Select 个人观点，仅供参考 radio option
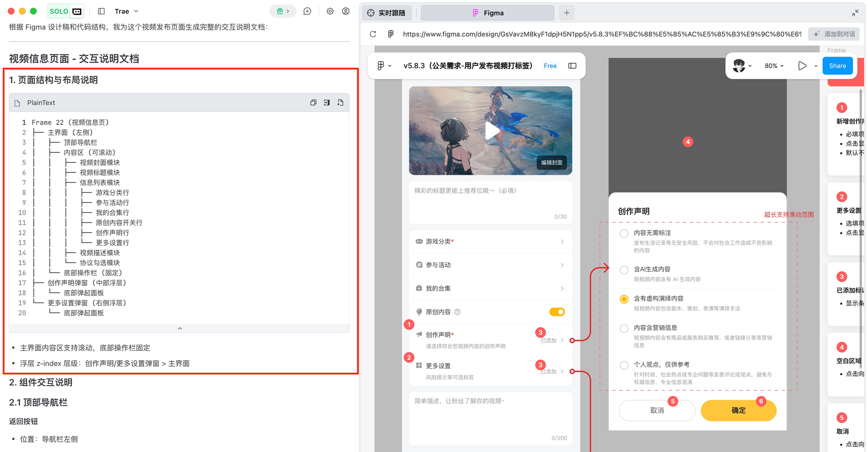The image size is (868, 452). pos(624,365)
